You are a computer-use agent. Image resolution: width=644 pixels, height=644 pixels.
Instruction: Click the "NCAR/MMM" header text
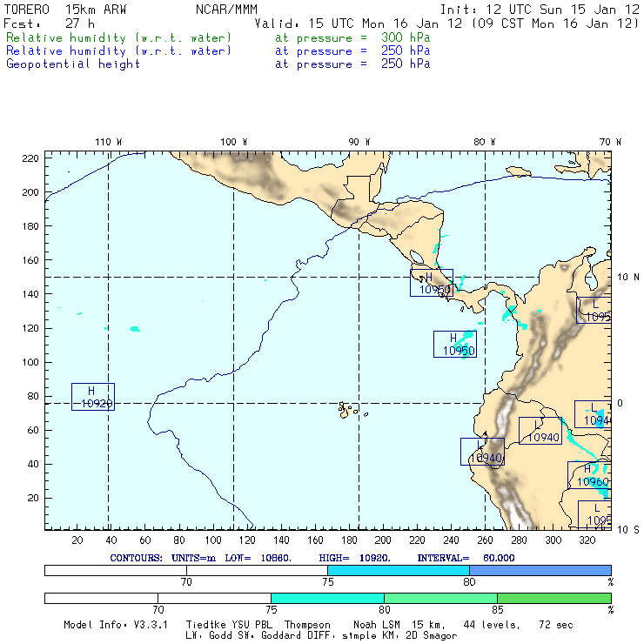click(x=226, y=10)
